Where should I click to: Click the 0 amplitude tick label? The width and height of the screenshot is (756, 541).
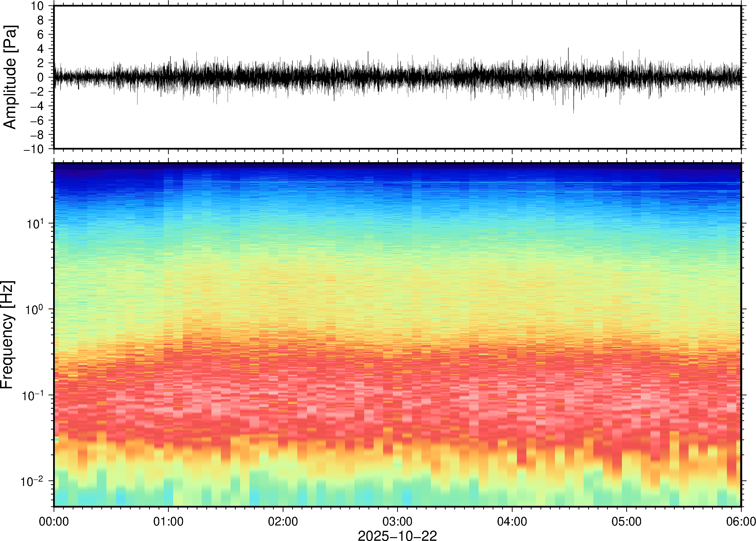[x=41, y=78]
